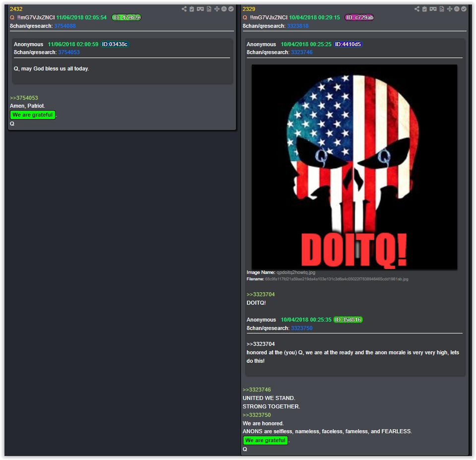
Task: Click the ID: c729ab badge
Action: [359, 18]
